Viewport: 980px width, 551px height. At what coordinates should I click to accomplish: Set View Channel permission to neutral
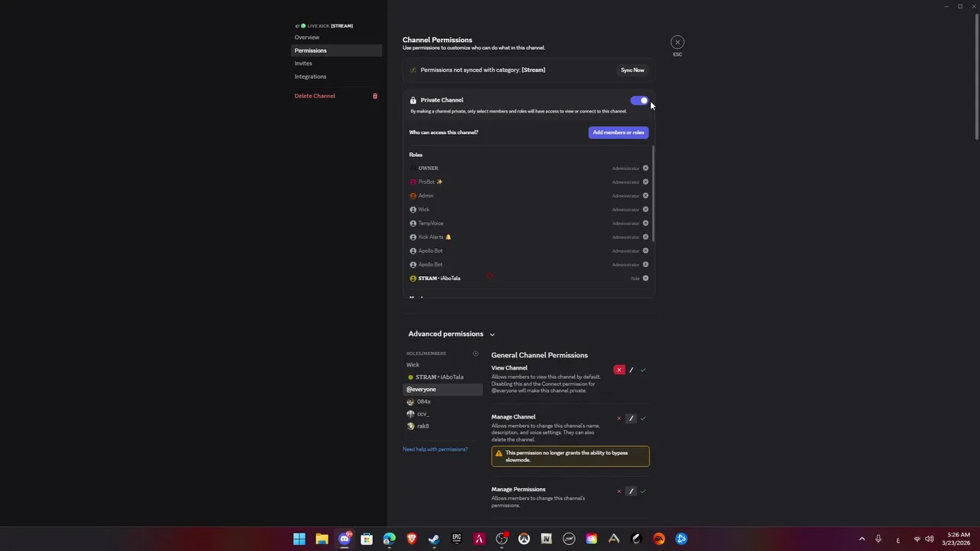[x=631, y=370]
